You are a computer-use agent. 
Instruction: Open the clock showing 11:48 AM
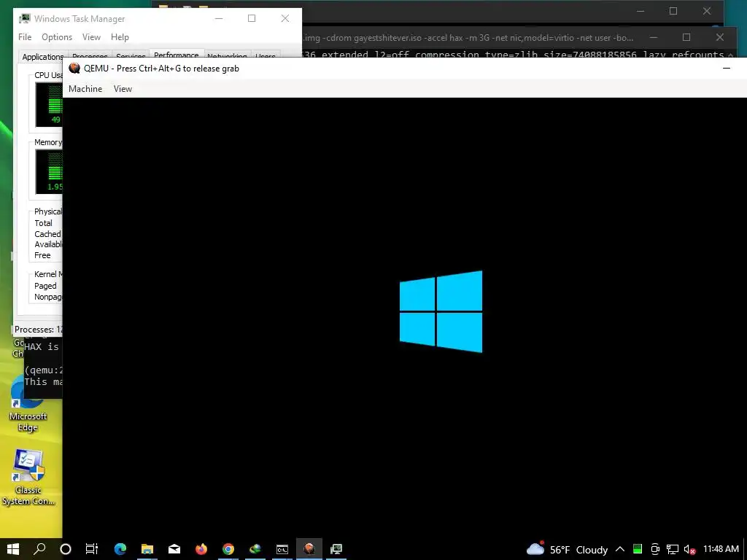[721, 549]
